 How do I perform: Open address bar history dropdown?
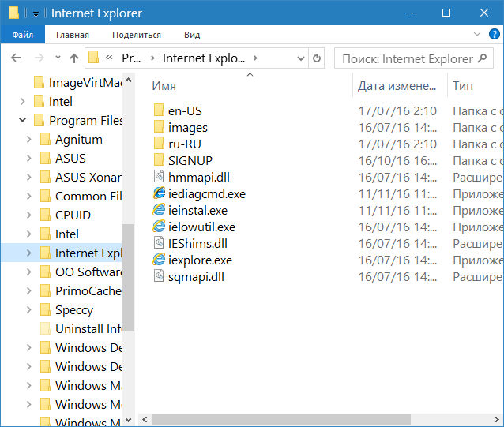pyautogui.click(x=301, y=58)
